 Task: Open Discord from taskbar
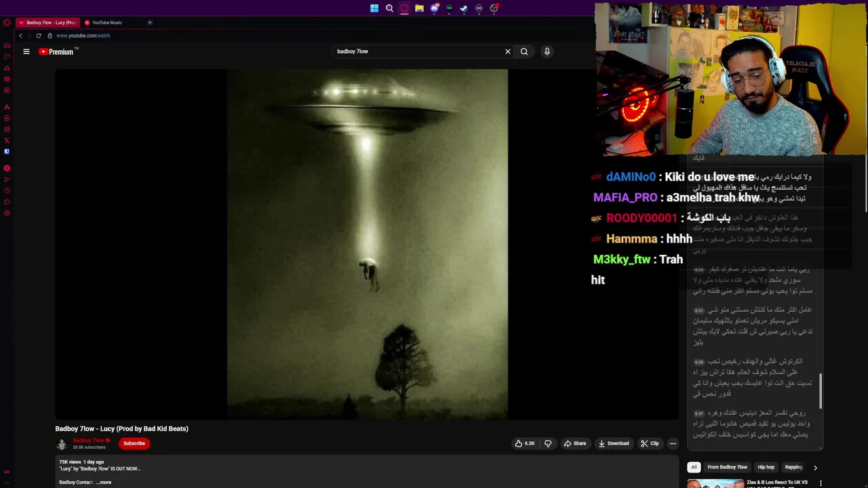(434, 8)
